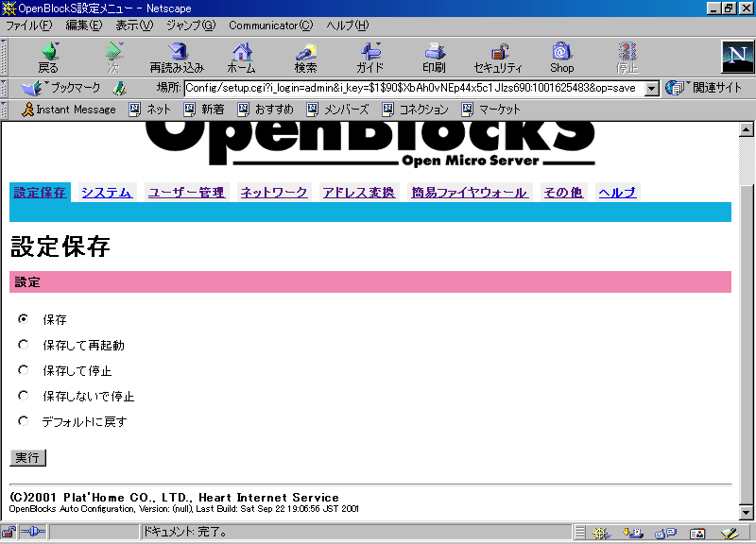The height and width of the screenshot is (544, 756).
Task: Open the ジャンプ(G) menu
Action: pyautogui.click(x=191, y=25)
